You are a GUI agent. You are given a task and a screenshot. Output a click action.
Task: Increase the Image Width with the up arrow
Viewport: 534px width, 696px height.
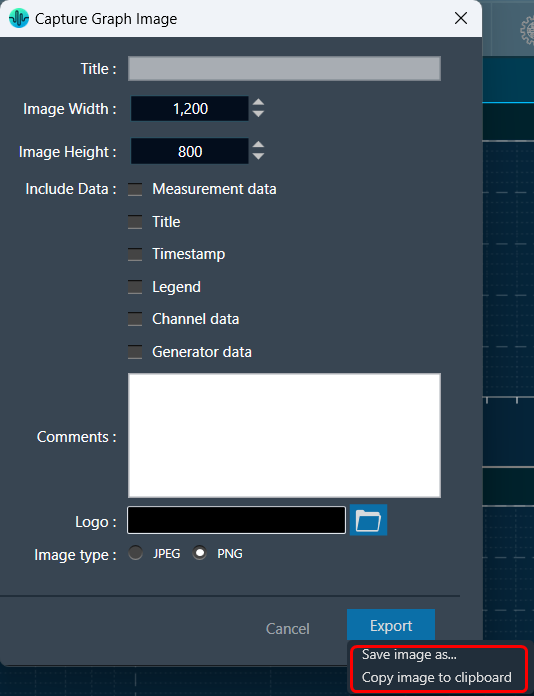[258, 103]
